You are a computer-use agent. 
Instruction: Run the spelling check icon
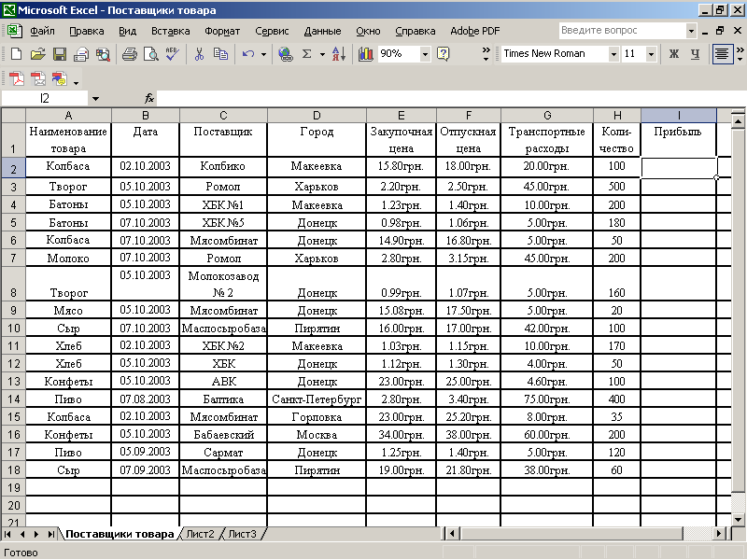coord(172,54)
